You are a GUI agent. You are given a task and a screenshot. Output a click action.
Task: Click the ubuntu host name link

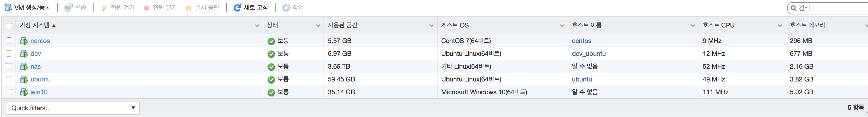tap(582, 79)
